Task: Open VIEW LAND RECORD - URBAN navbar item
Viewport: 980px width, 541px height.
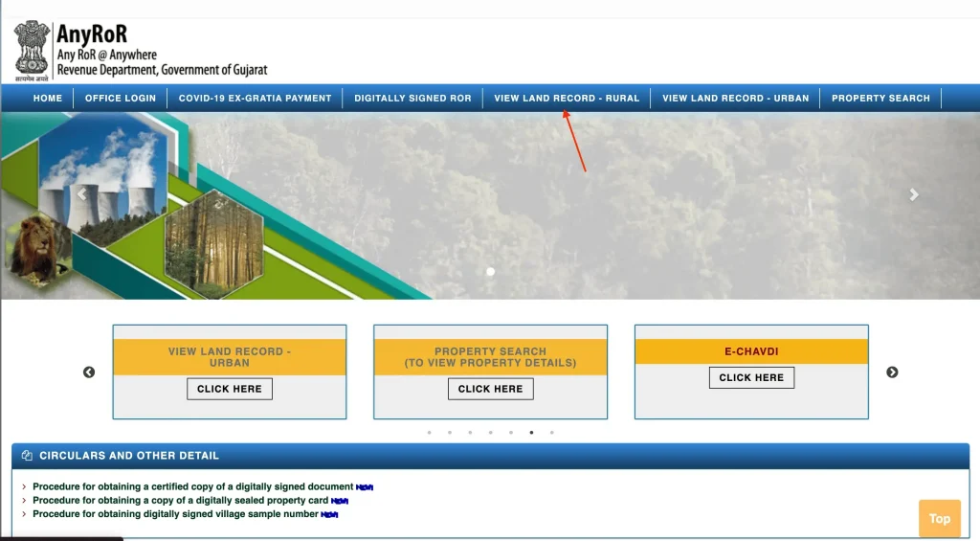Action: pyautogui.click(x=736, y=99)
